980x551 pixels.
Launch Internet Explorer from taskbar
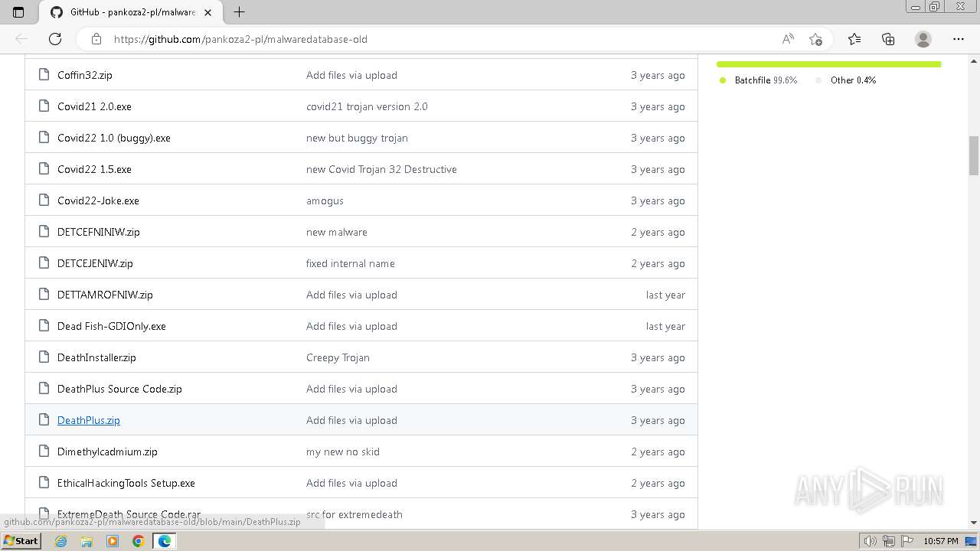tap(61, 541)
